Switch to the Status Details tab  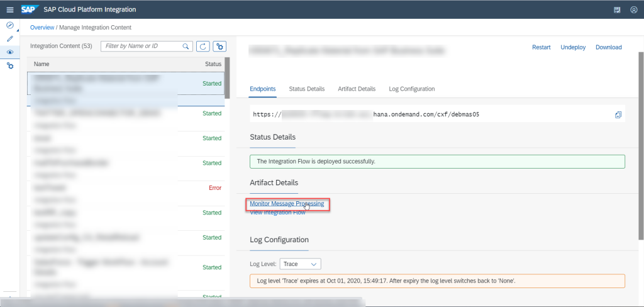point(307,89)
